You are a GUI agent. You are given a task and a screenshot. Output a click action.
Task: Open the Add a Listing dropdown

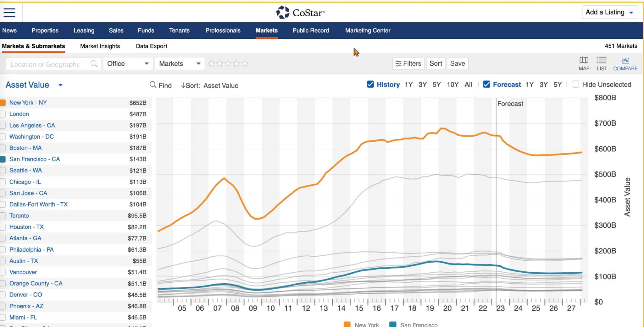click(x=609, y=12)
